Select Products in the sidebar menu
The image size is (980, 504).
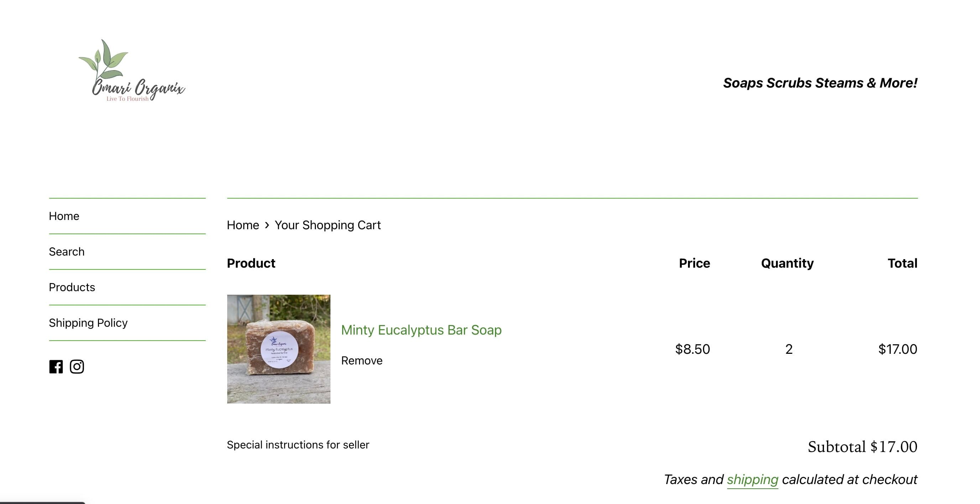tap(72, 287)
